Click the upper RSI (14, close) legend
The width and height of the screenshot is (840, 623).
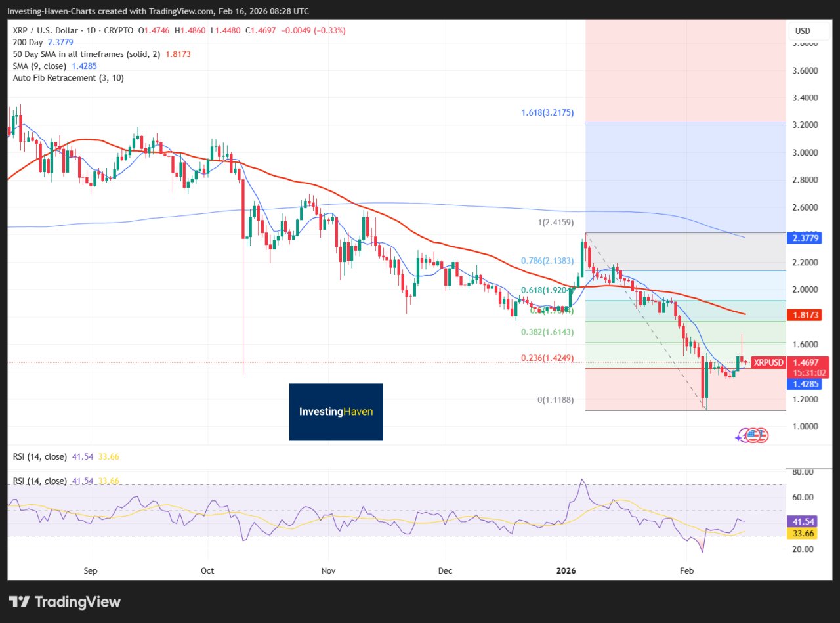(66, 456)
